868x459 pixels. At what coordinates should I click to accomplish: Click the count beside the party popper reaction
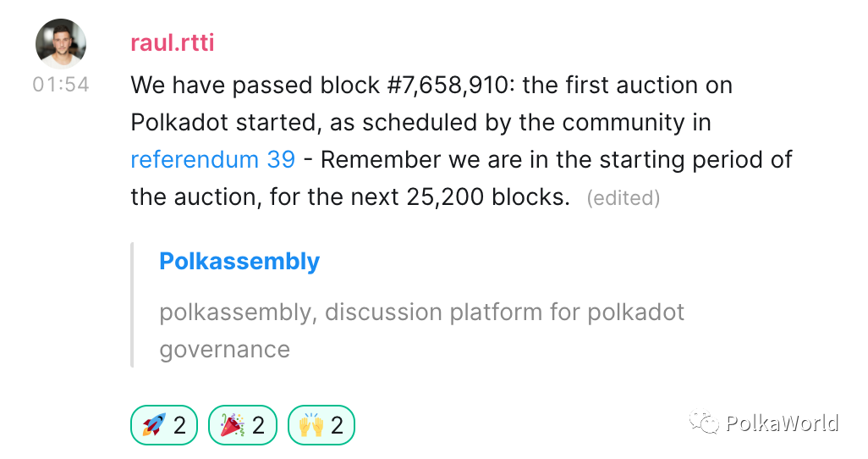[x=258, y=425]
